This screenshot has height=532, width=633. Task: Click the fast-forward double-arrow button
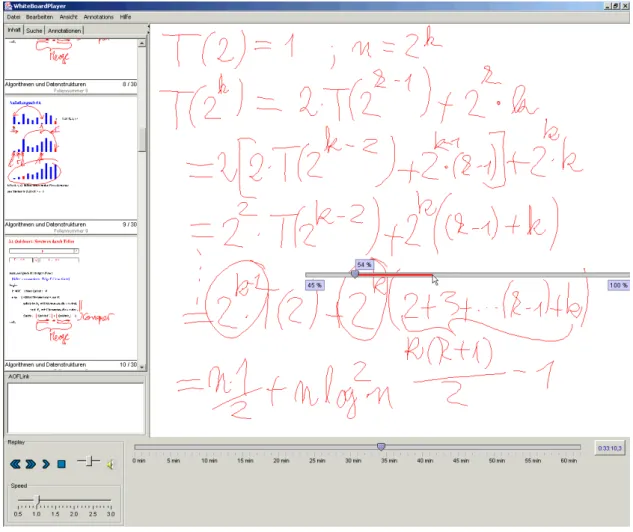(x=31, y=464)
